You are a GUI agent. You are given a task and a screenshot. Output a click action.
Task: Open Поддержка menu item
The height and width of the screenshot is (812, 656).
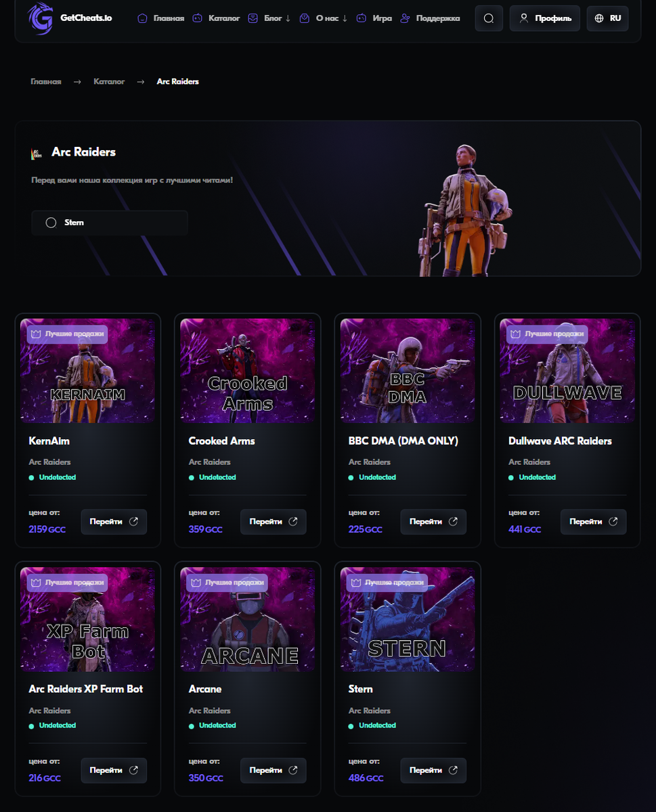[438, 18]
